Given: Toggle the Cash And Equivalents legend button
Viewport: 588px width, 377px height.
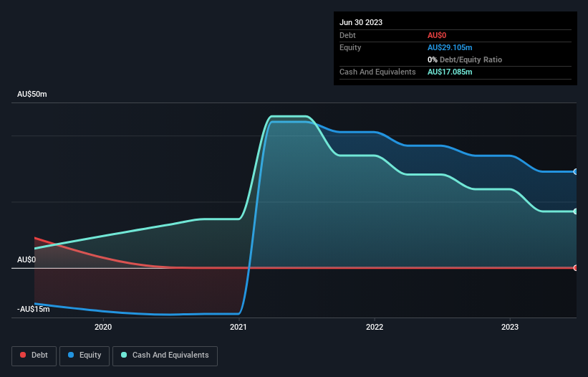Looking at the screenshot, I should [165, 355].
